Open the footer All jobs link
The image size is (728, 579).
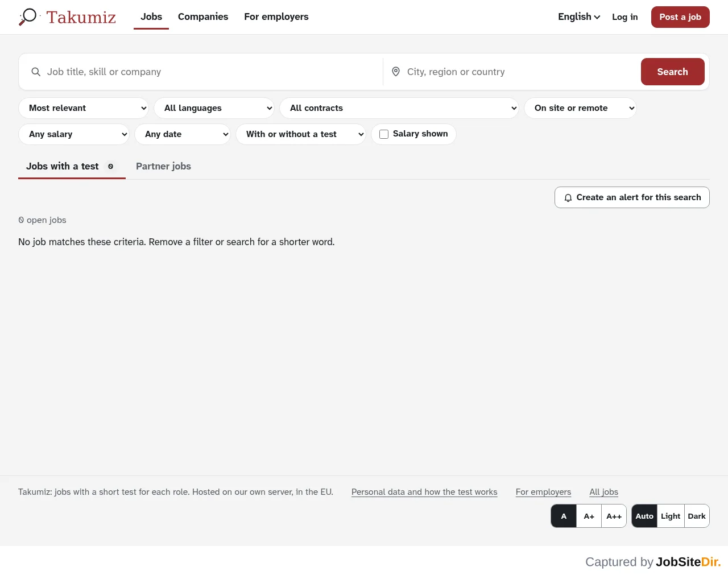point(603,492)
